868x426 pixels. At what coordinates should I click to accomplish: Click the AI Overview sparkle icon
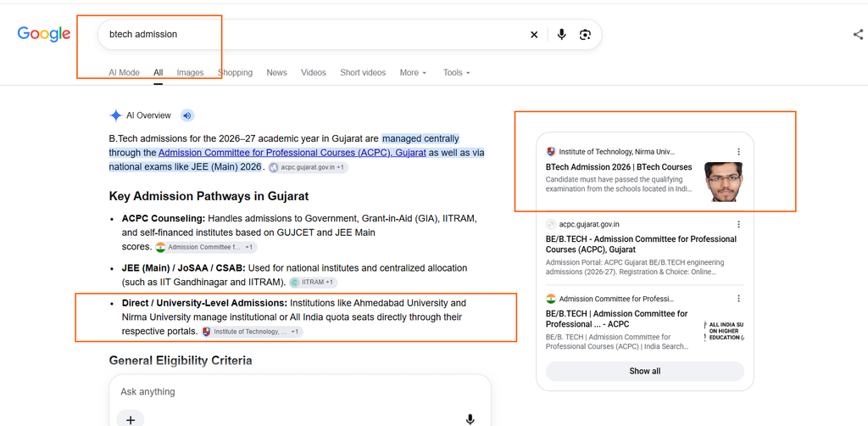pyautogui.click(x=115, y=115)
